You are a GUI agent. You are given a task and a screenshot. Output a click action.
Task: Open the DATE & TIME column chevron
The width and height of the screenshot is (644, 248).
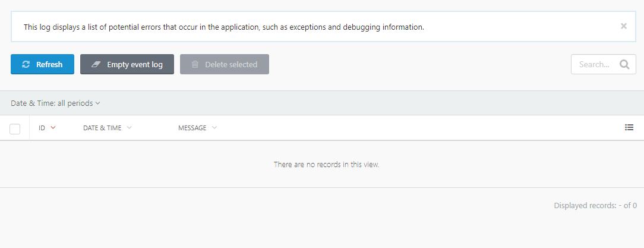click(129, 128)
